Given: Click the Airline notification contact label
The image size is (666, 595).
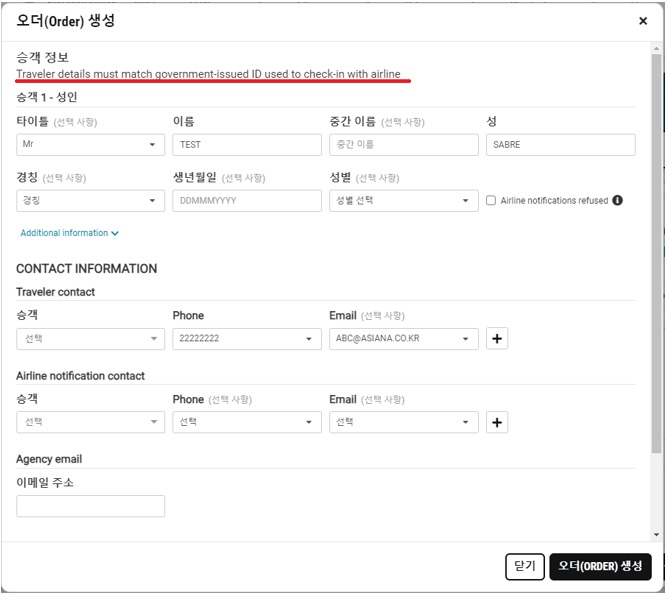Looking at the screenshot, I should point(80,376).
